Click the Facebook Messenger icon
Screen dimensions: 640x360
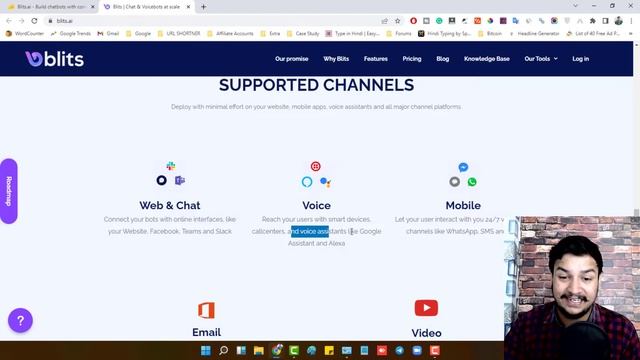[x=463, y=167]
